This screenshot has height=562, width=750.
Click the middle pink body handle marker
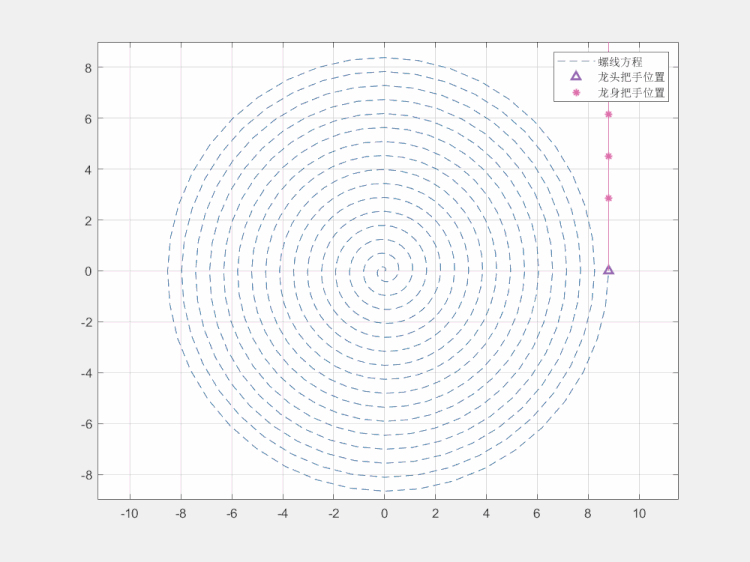coord(608,156)
